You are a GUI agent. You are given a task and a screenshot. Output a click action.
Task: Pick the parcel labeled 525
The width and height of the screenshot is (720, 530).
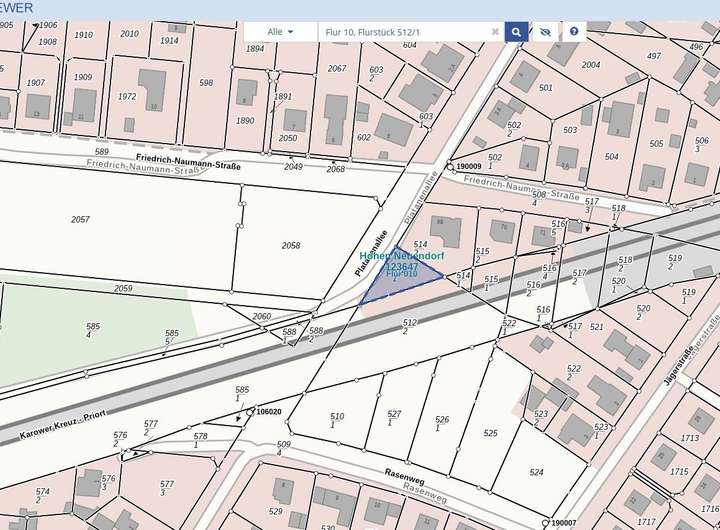pos(490,433)
